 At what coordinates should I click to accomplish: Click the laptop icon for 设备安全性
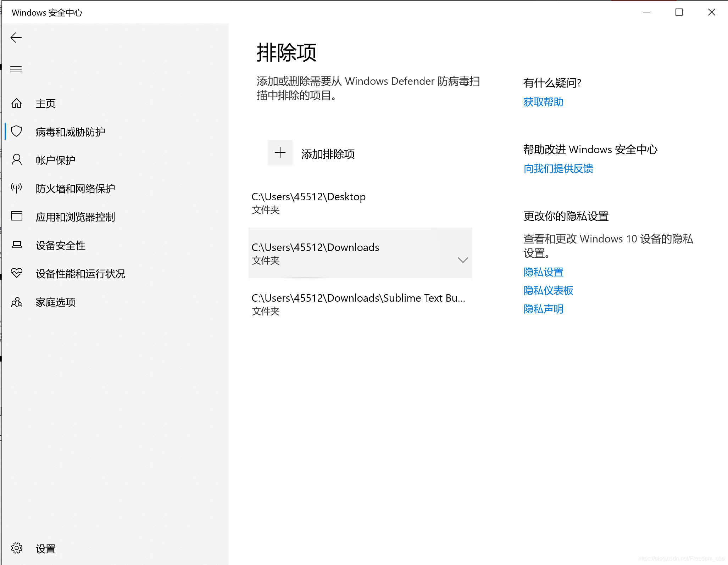pos(16,245)
